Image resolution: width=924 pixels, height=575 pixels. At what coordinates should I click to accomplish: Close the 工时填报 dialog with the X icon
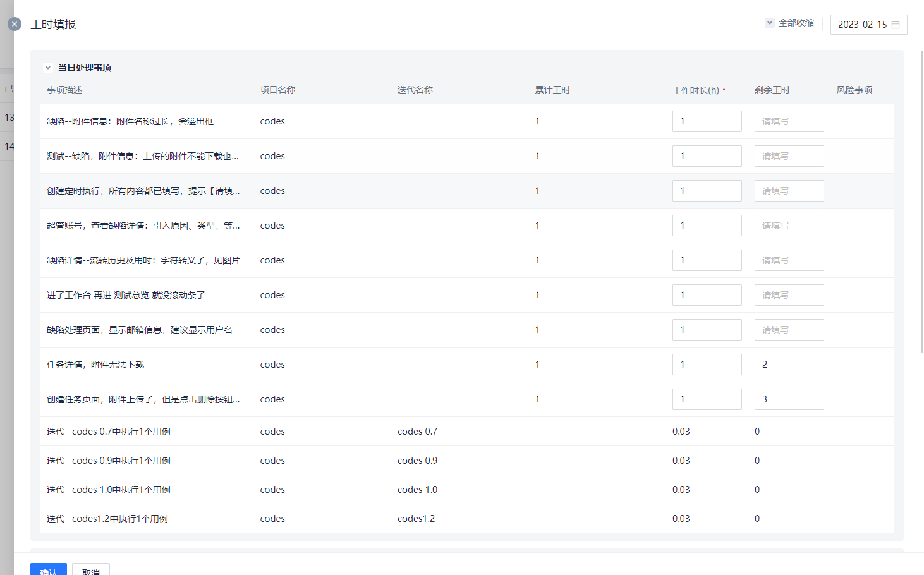[14, 24]
